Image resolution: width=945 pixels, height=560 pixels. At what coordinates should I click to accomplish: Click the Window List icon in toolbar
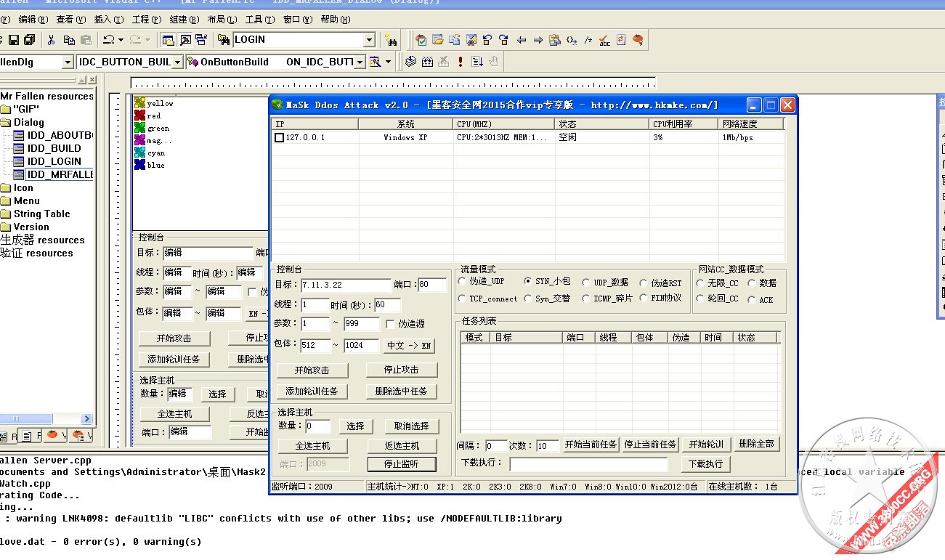[201, 40]
